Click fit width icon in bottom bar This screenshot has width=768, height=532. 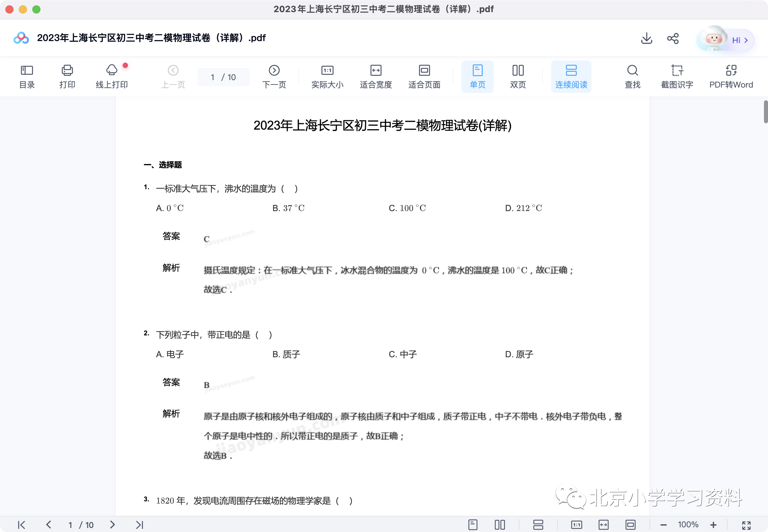point(604,525)
